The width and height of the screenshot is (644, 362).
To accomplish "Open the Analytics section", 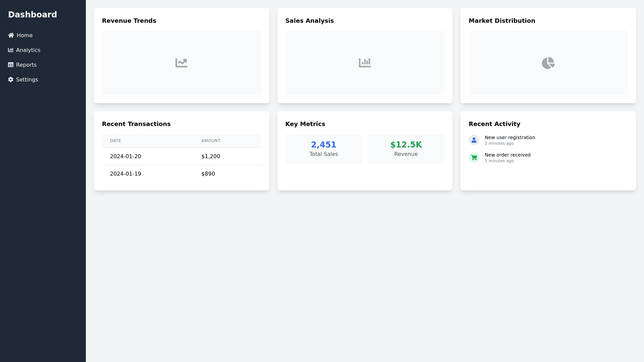I will point(28,50).
